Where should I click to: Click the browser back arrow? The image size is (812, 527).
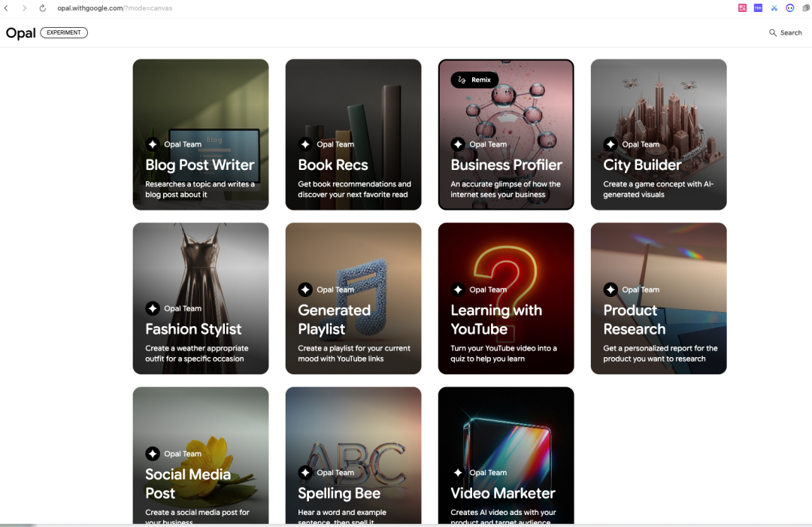click(6, 8)
